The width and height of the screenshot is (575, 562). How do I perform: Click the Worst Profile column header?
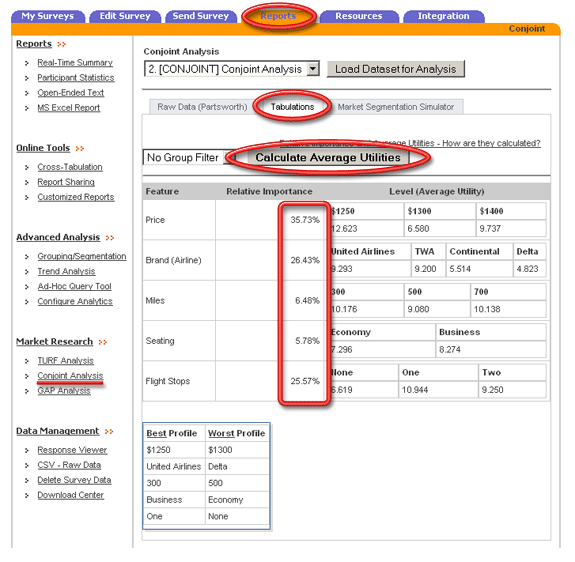click(237, 433)
